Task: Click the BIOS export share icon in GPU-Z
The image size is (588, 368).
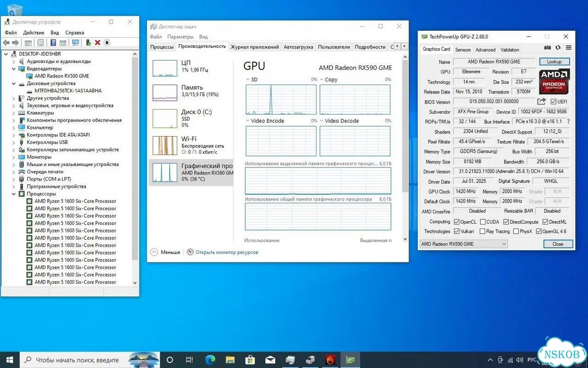Action: coord(542,101)
